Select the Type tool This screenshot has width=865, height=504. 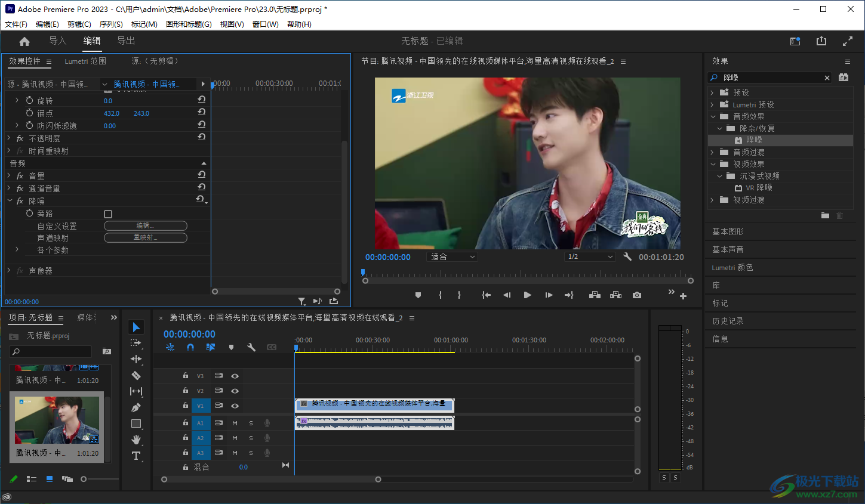pyautogui.click(x=136, y=456)
